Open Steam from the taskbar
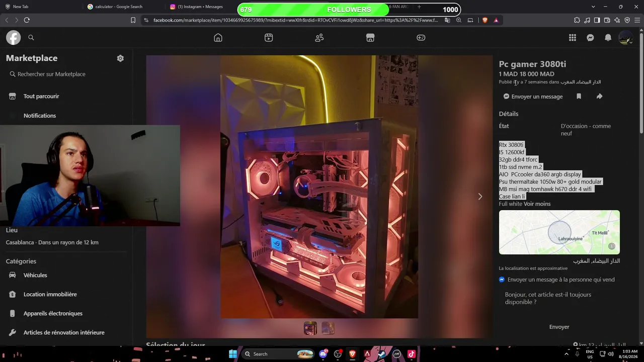 (x=382, y=354)
